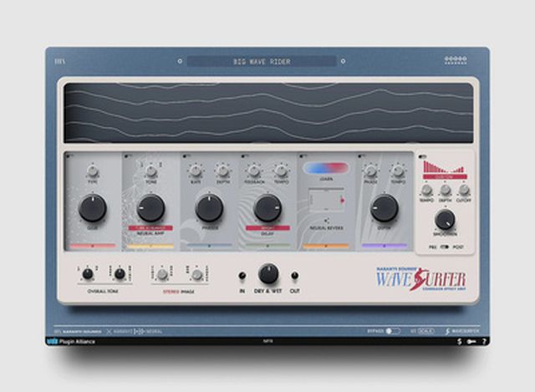The width and height of the screenshot is (535, 392).
Task: Click the DEPTH knob in PHASER module
Action: (222, 171)
